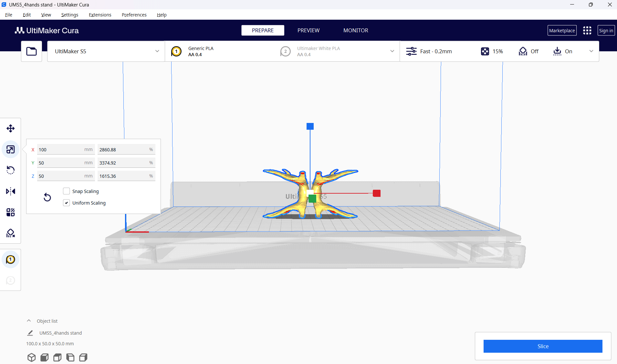Open the UltiMaker S5 printer dropdown
The width and height of the screenshot is (617, 364).
pos(106,51)
